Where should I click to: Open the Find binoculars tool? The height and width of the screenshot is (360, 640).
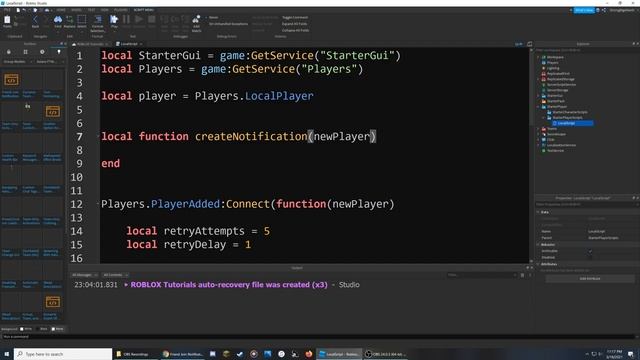58,20
